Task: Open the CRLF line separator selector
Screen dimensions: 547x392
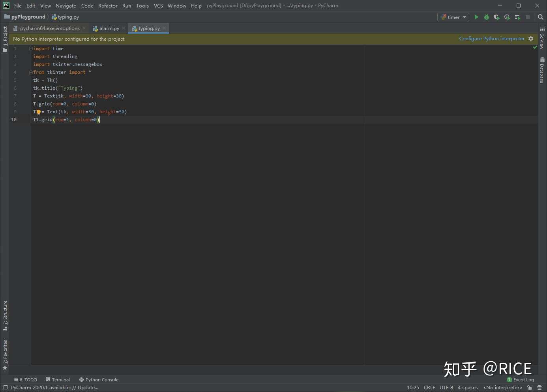Action: [429, 387]
